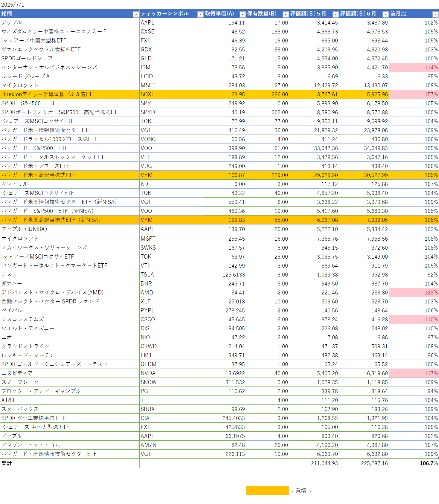
Task: Select the NIO ticker cell
Action: tap(172, 337)
